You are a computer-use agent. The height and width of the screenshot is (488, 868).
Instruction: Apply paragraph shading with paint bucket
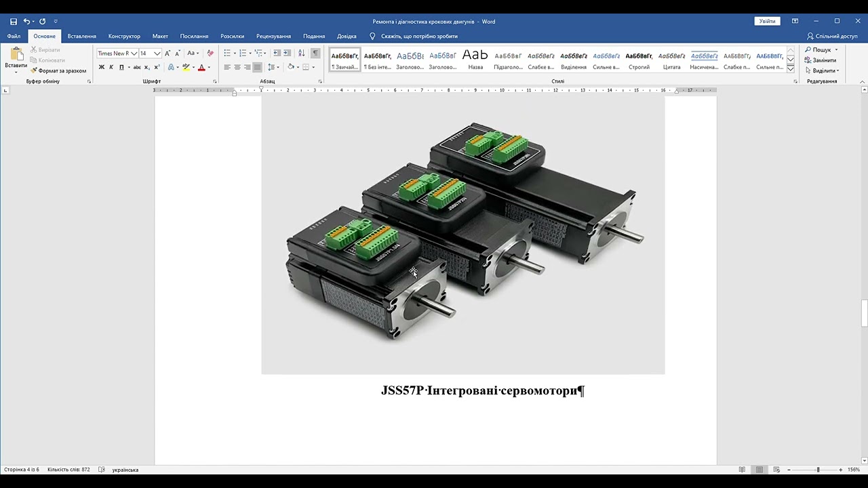290,67
